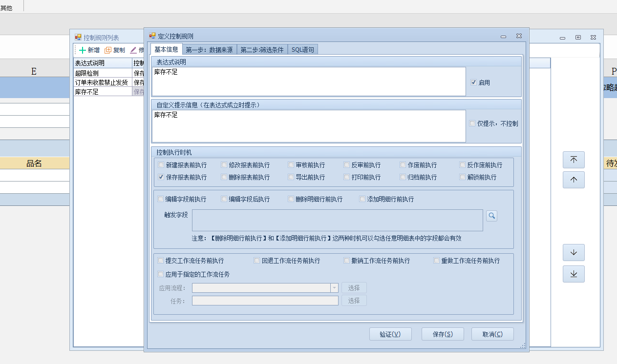Click into the 触发字段 text area
The height and width of the screenshot is (364, 617).
click(x=337, y=220)
